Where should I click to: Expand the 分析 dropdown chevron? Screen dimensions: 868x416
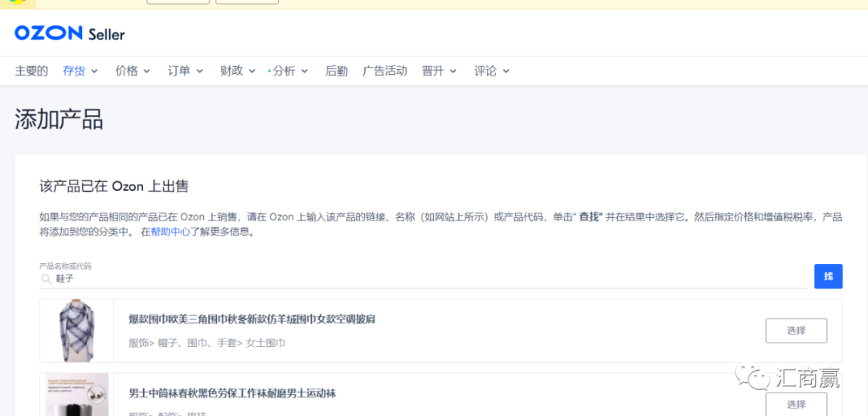305,71
